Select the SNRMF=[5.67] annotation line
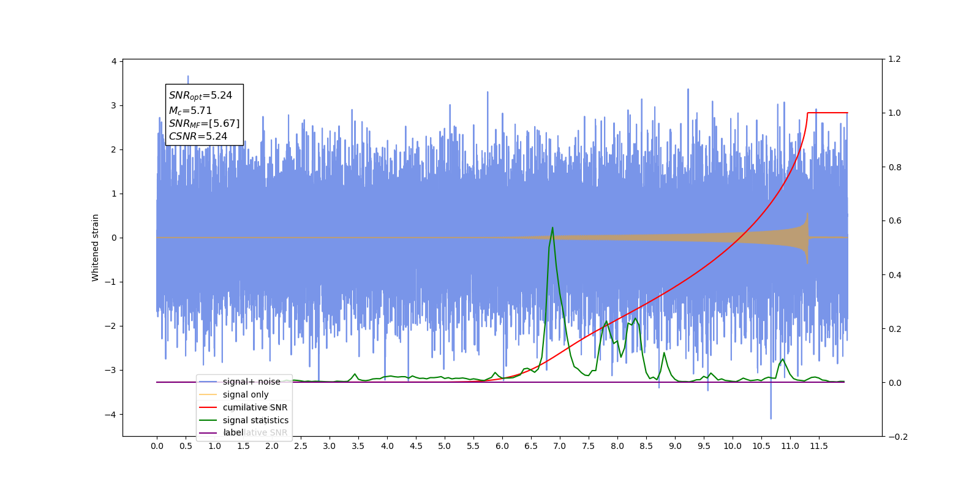 click(204, 124)
